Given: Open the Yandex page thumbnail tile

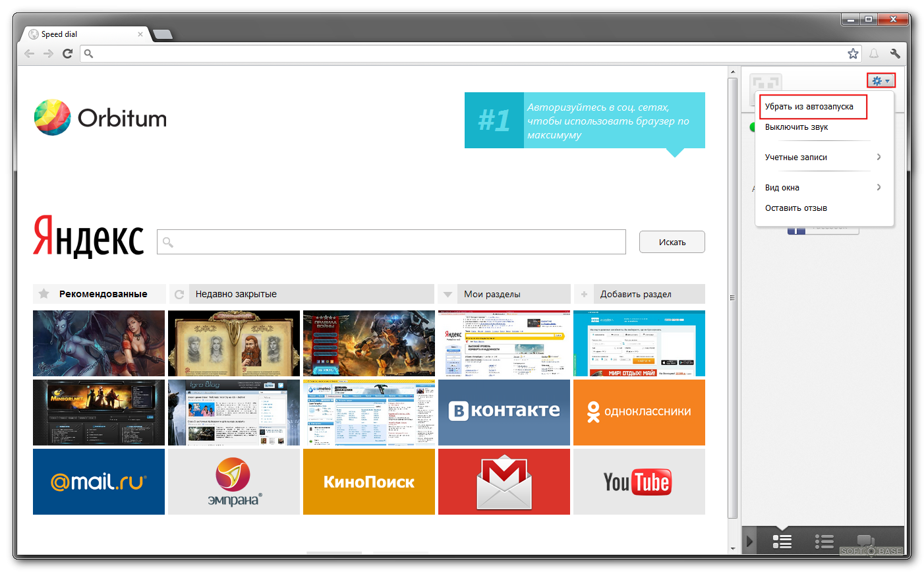Looking at the screenshot, I should [x=504, y=343].
